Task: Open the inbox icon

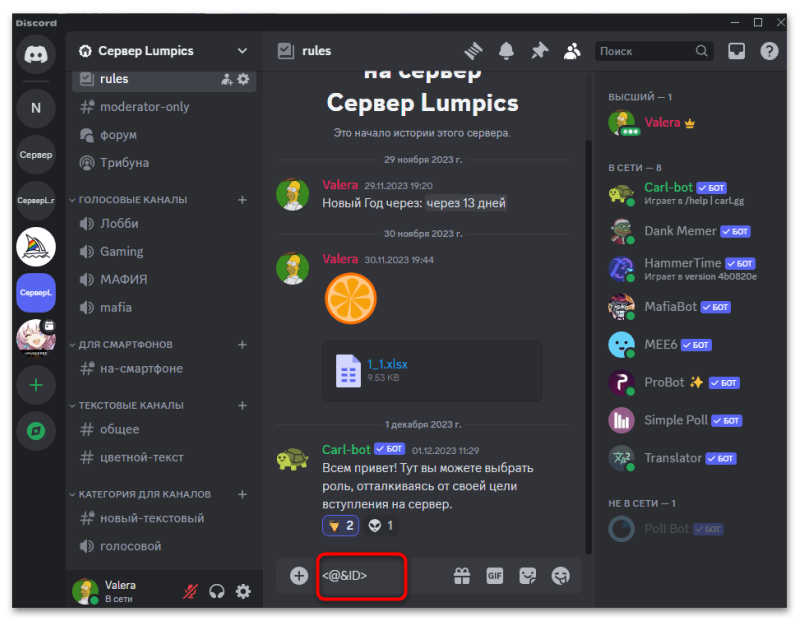Action: (736, 51)
